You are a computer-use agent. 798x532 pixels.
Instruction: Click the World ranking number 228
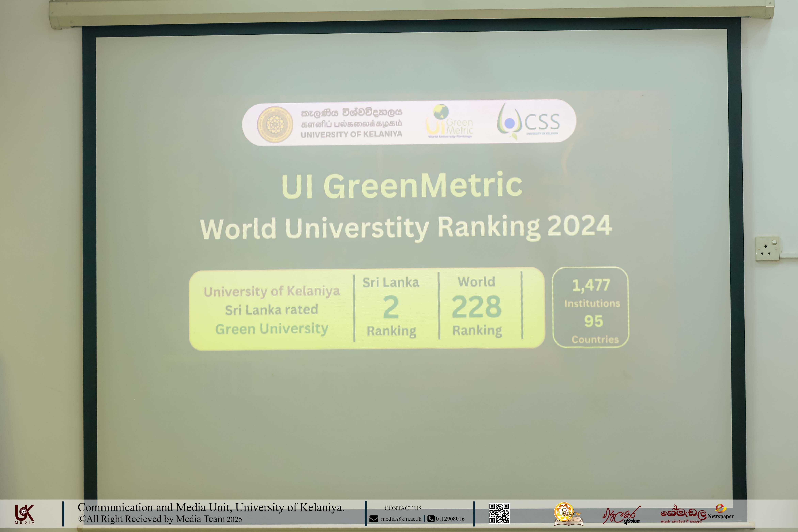click(476, 307)
